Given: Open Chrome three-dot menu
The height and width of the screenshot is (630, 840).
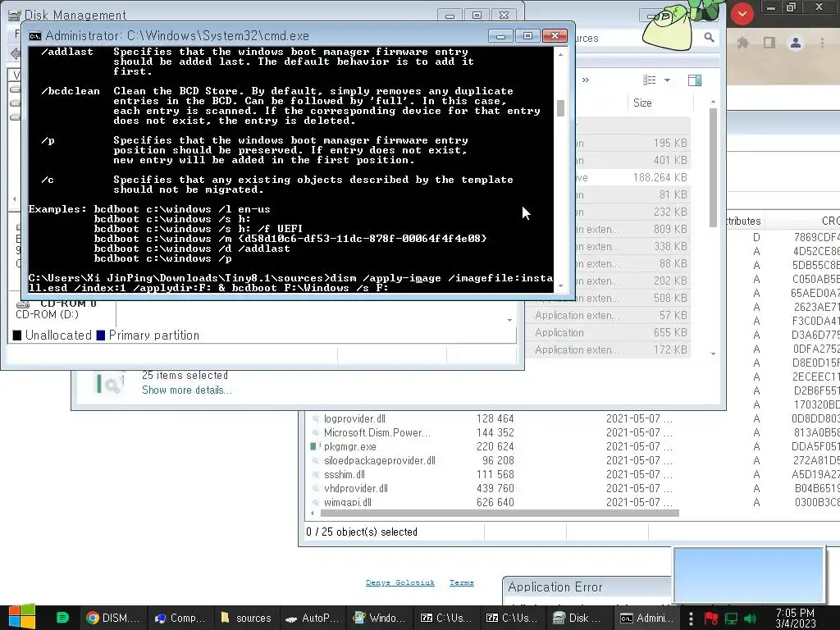Looking at the screenshot, I should [822, 43].
